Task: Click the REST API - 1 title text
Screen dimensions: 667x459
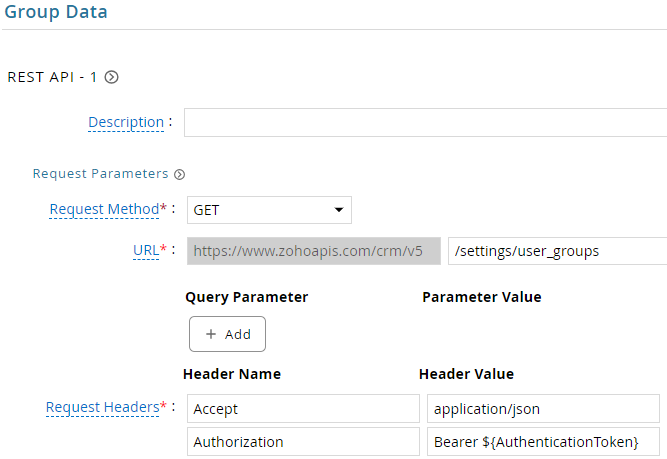Action: (52, 77)
